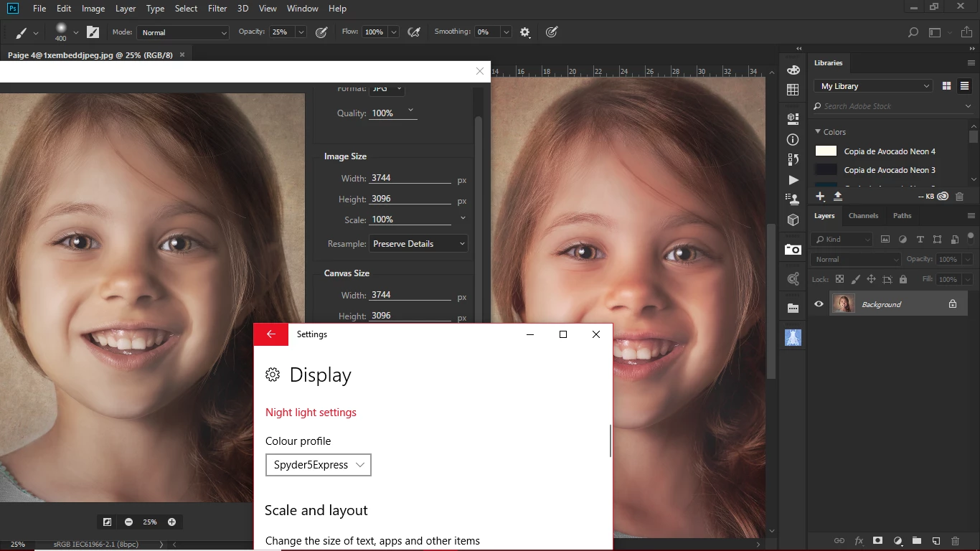Create new fill or adjustment layer
This screenshot has height=551, width=980.
(897, 540)
